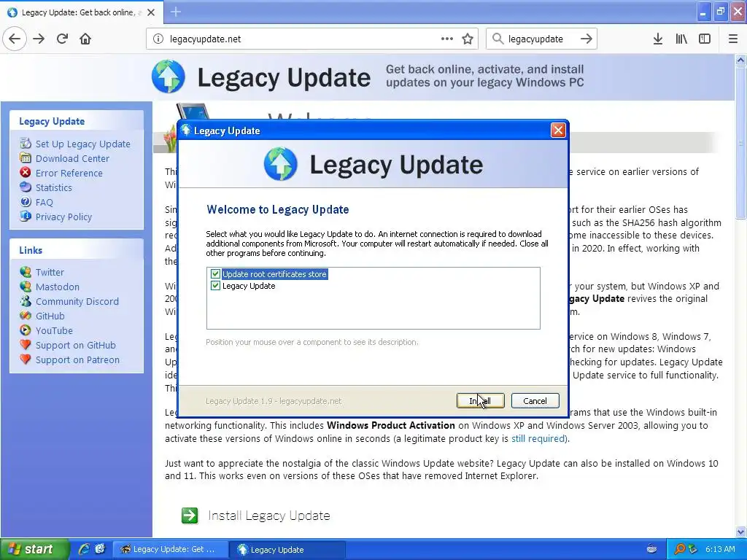
Task: Reload the legacyupdate.net page
Action: point(62,39)
